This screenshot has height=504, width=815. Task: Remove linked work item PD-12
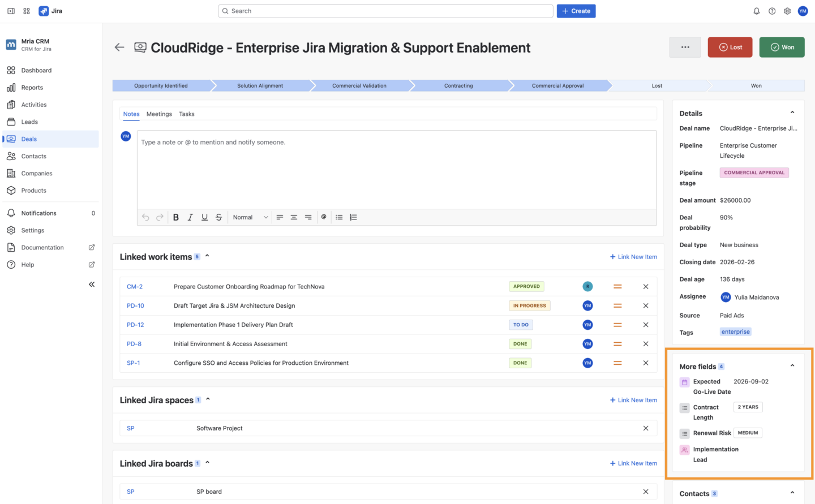tap(646, 325)
